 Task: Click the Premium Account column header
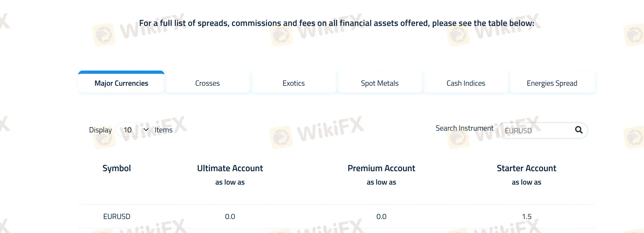click(381, 168)
